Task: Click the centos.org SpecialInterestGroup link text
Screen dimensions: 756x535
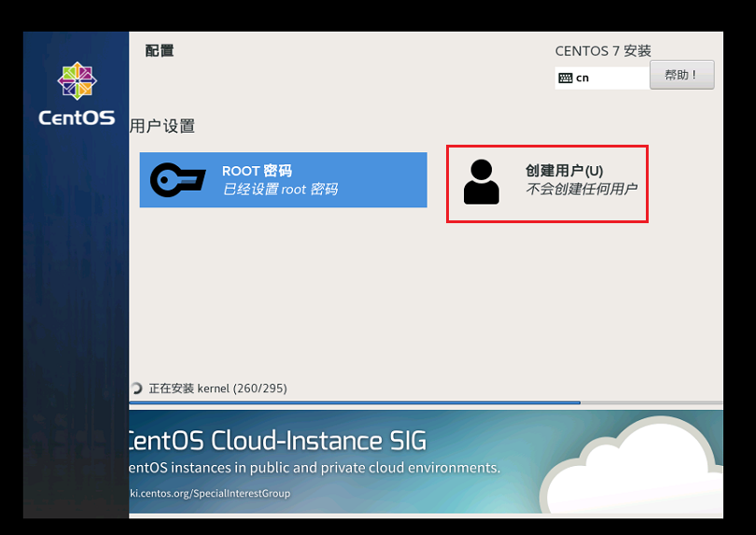Action: [x=210, y=493]
